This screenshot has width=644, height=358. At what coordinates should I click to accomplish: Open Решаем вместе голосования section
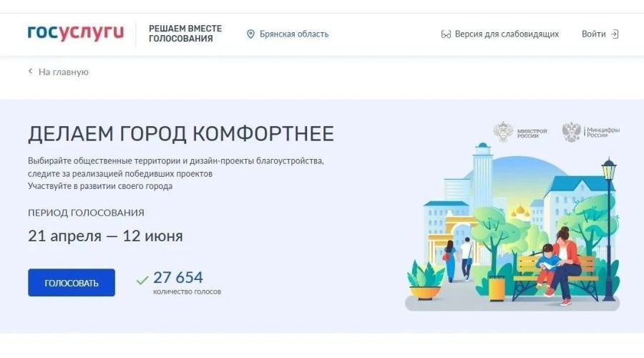(185, 34)
